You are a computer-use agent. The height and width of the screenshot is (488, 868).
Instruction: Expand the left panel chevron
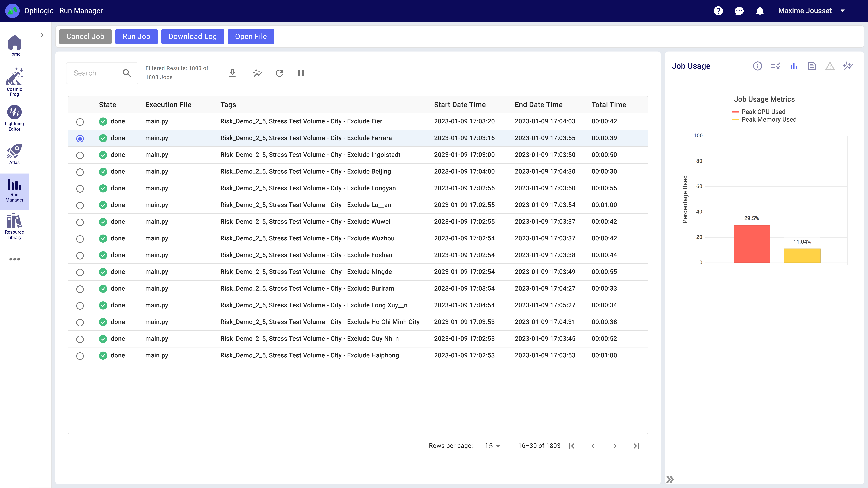(42, 35)
